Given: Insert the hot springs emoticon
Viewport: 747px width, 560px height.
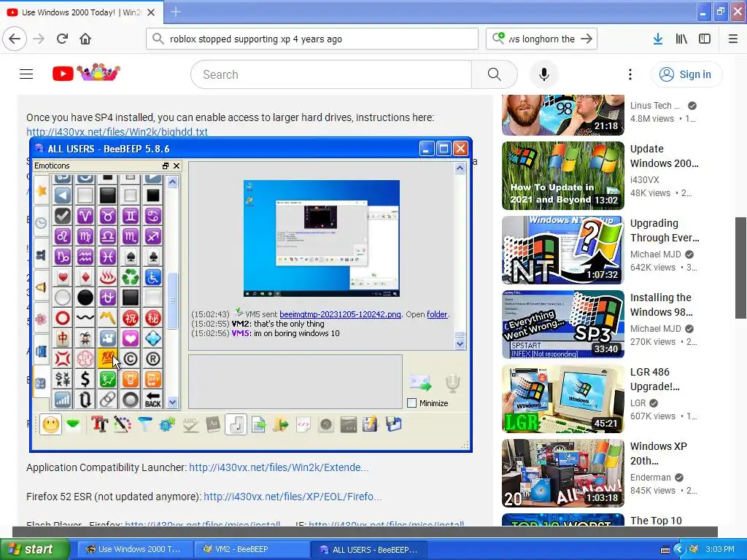Looking at the screenshot, I should pyautogui.click(x=108, y=276).
